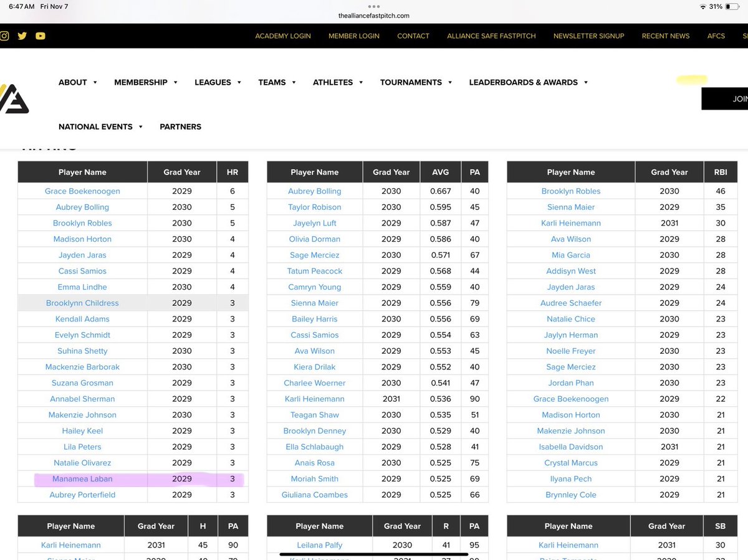Image resolution: width=748 pixels, height=560 pixels.
Task: Open the MEMBERSHIP menu item
Action: [140, 82]
